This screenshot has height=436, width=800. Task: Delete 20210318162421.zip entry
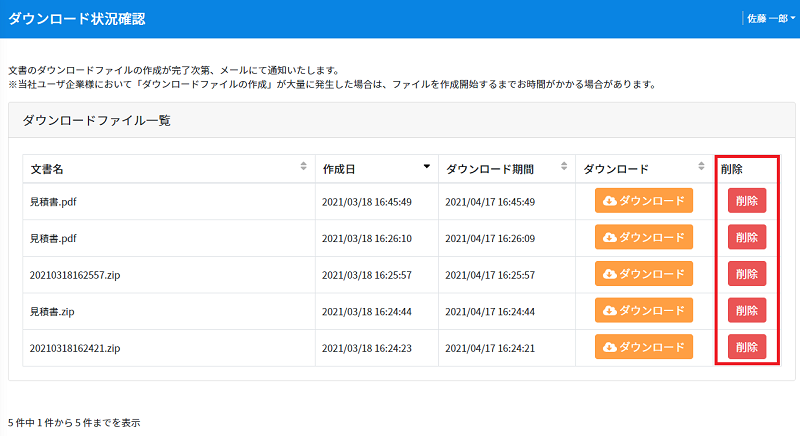click(747, 347)
